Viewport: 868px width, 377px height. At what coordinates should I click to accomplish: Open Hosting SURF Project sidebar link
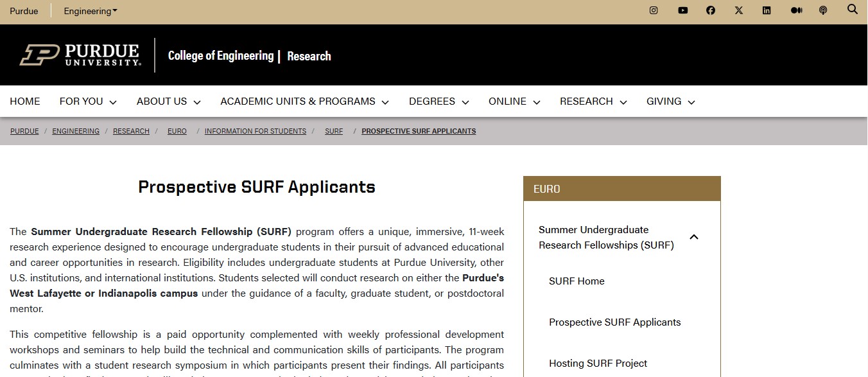pyautogui.click(x=598, y=364)
